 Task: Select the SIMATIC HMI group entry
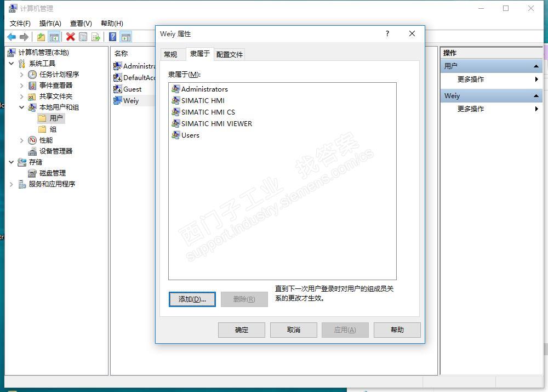198,101
